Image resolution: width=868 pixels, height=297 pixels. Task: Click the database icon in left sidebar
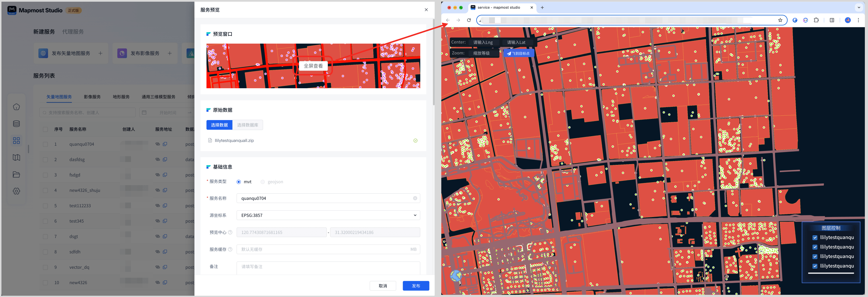[x=16, y=124]
